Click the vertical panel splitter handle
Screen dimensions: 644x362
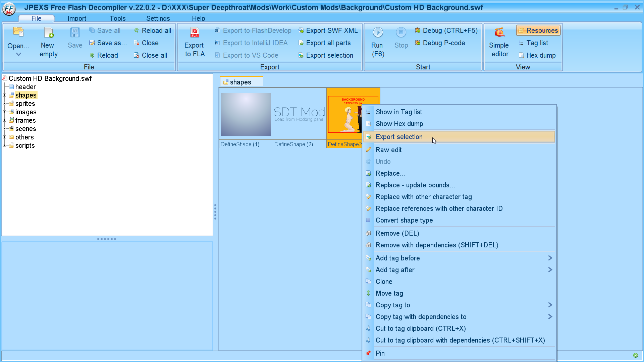click(x=215, y=212)
